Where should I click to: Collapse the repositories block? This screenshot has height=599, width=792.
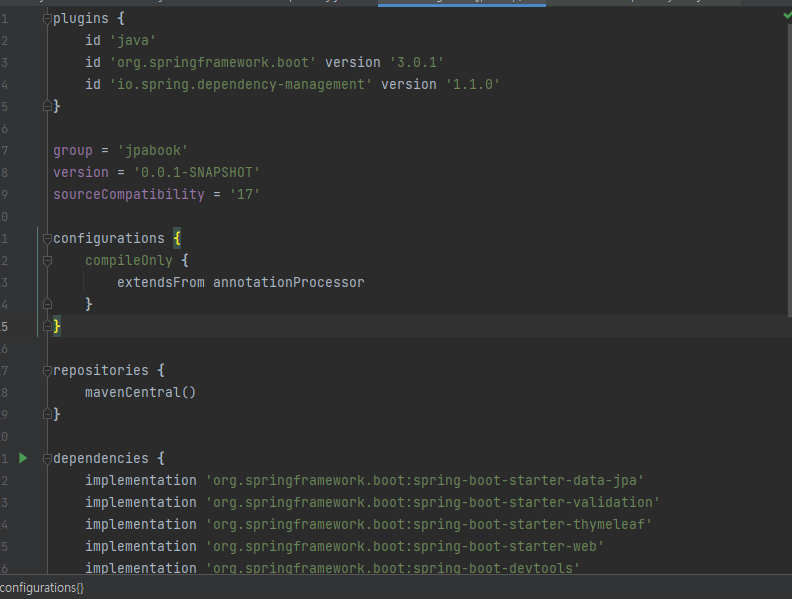(47, 371)
